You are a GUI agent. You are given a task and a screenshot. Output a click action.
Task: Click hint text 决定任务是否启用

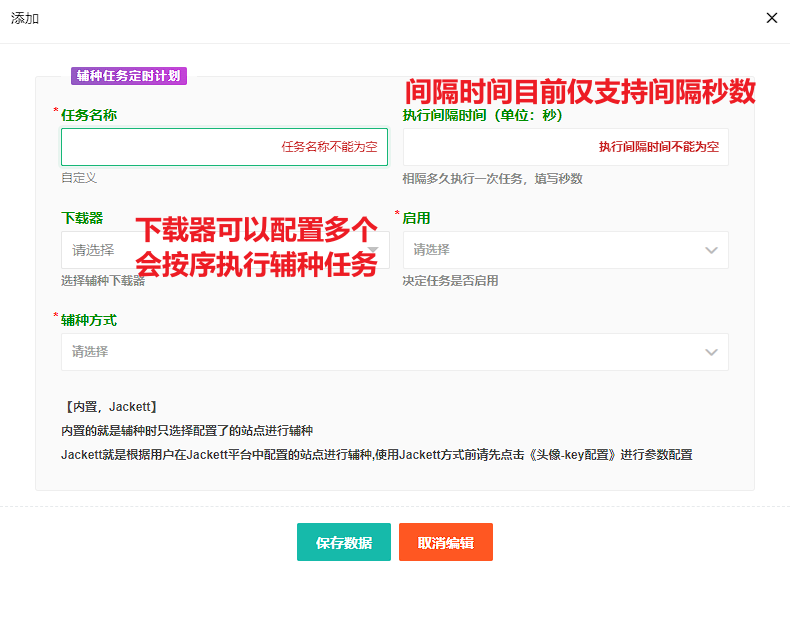tap(450, 281)
